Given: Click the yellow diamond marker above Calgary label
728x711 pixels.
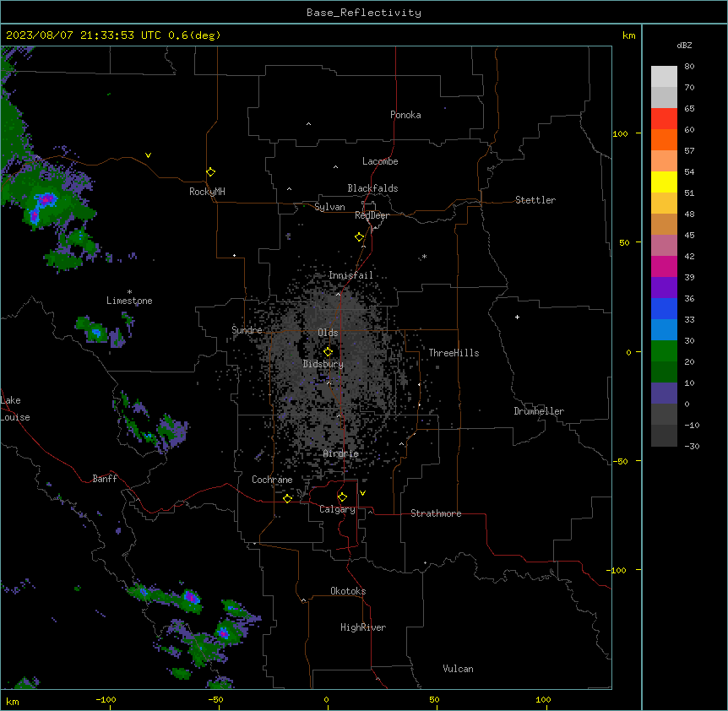Looking at the screenshot, I should (342, 497).
